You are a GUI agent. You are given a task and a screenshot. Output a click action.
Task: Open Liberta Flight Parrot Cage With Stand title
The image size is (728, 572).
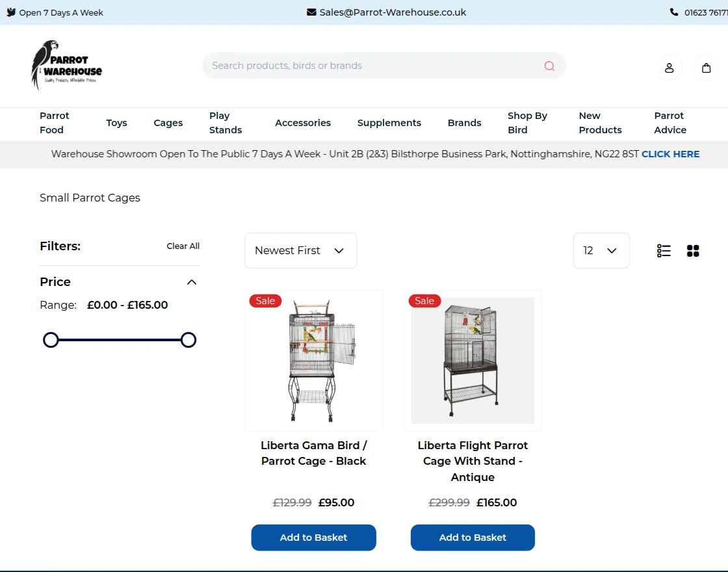pyautogui.click(x=473, y=461)
